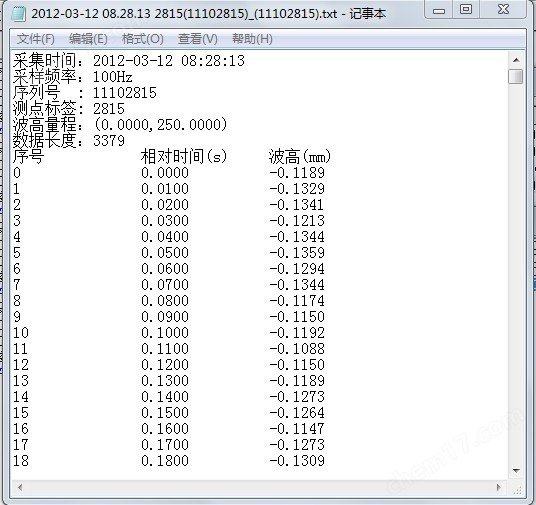Click wave height value -0.1192

(x=297, y=333)
